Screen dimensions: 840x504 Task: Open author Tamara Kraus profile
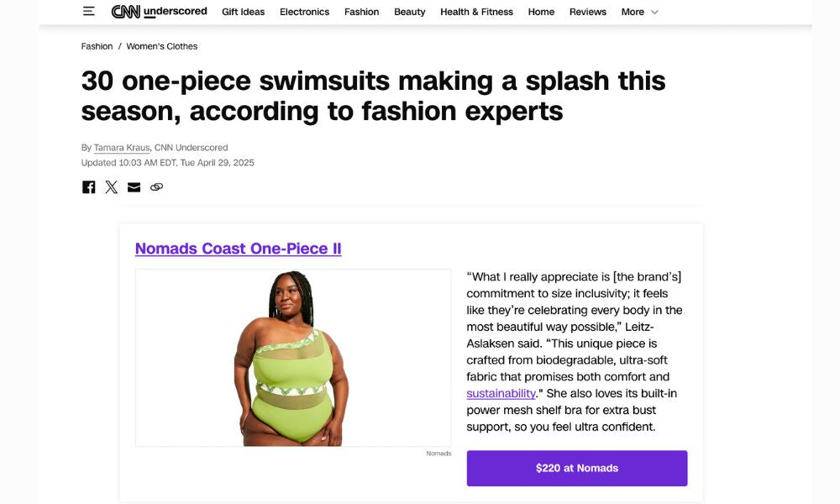122,148
